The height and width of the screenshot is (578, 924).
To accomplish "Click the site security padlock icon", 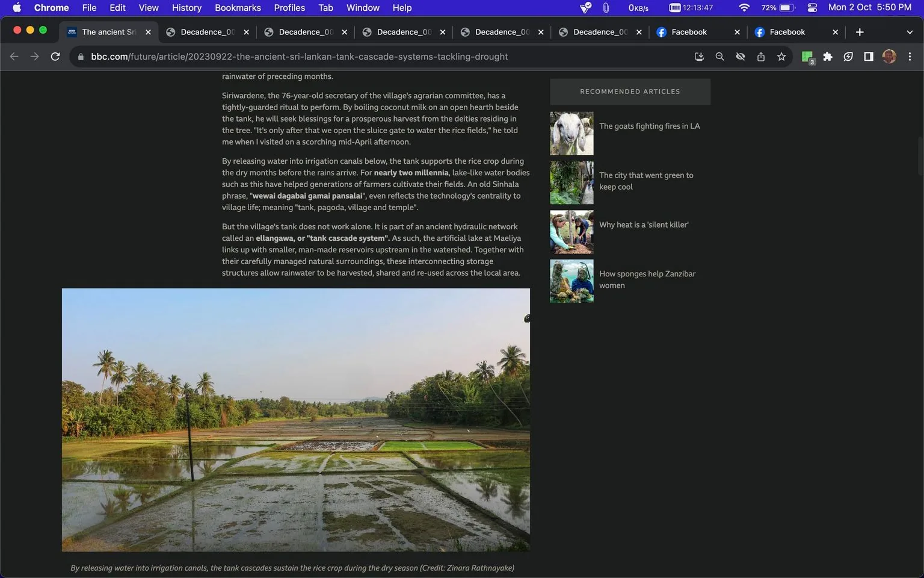I will point(80,56).
